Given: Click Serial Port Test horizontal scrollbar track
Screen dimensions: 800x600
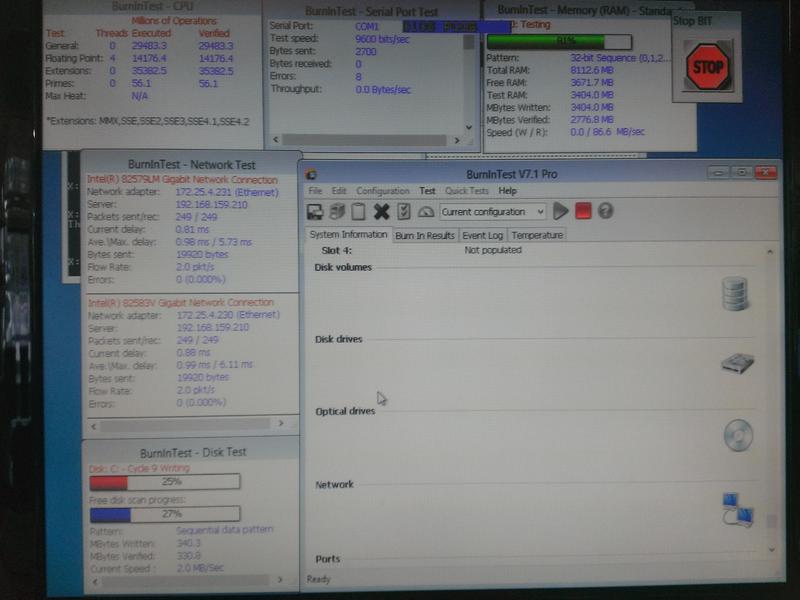Looking at the screenshot, I should coord(364,140).
